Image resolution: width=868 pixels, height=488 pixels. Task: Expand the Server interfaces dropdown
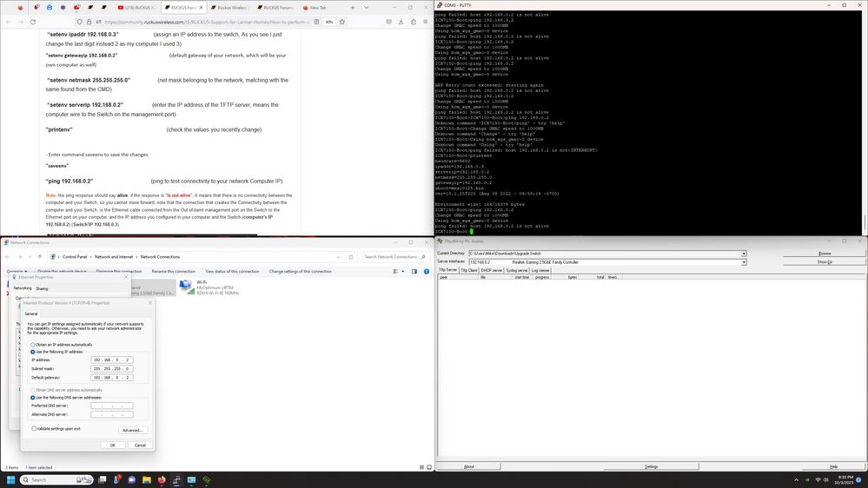[x=744, y=261]
